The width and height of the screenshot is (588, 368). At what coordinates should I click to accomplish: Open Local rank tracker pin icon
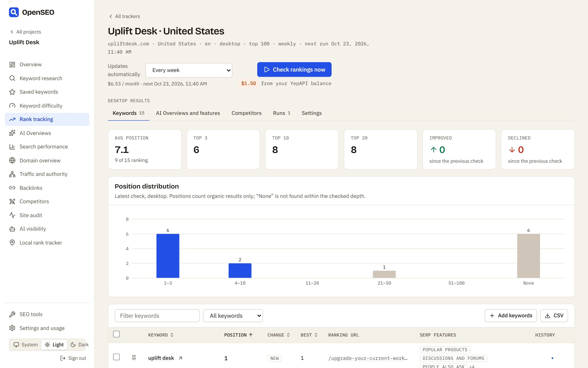point(12,242)
